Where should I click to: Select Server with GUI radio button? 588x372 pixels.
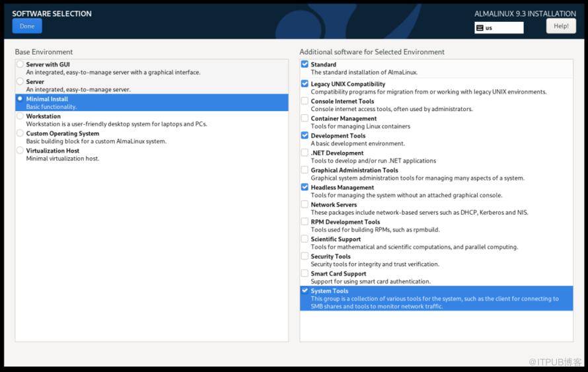pos(20,64)
